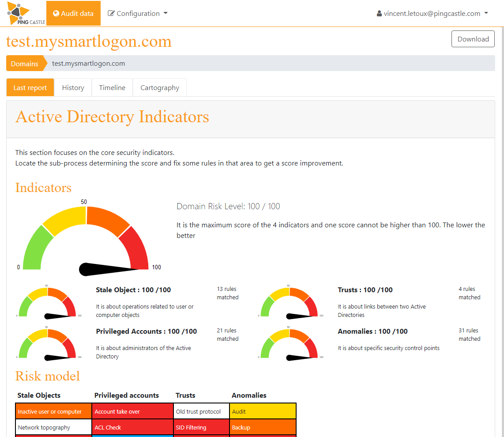Click the Trusts gauge
The width and height of the screenshot is (504, 437).
click(289, 302)
